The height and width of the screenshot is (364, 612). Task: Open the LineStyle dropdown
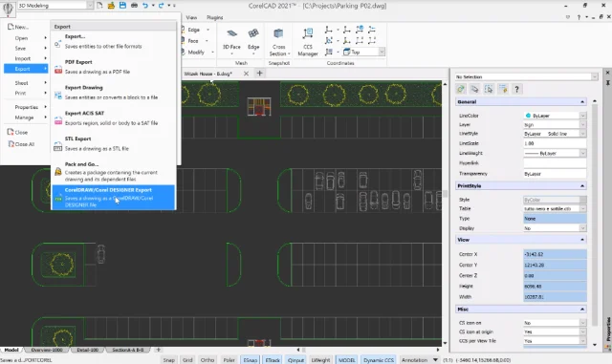pos(582,134)
